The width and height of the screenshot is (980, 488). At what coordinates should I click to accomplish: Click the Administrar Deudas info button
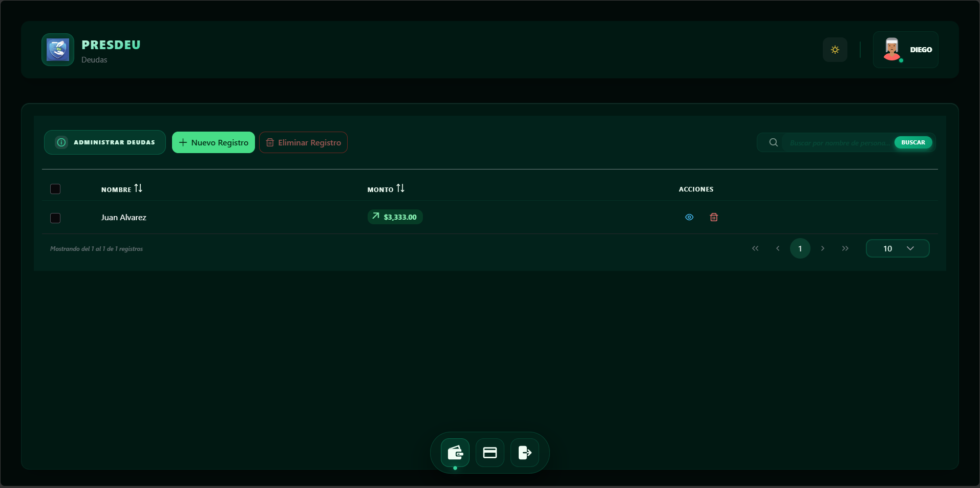(x=105, y=142)
